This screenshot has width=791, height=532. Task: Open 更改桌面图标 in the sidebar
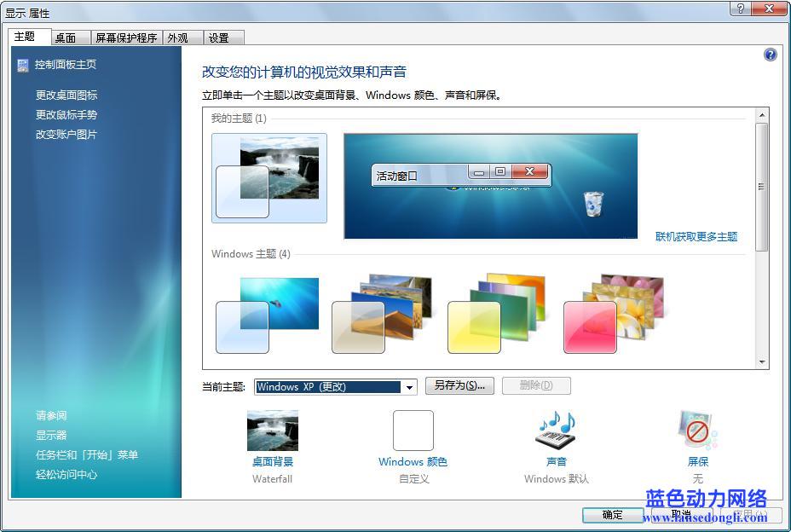tap(66, 95)
